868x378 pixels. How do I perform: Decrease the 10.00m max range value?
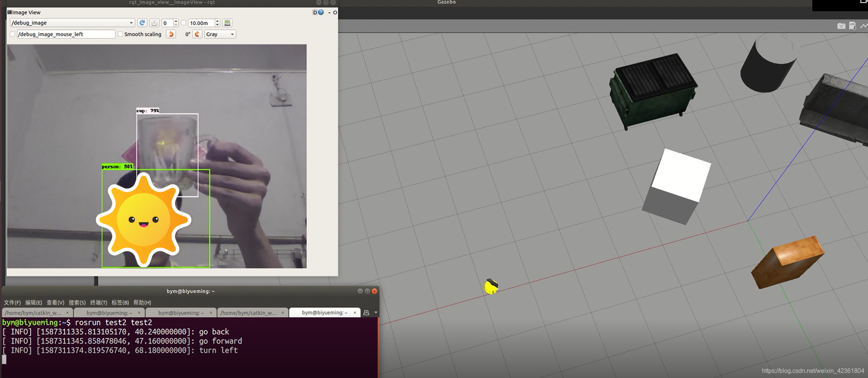tap(217, 25)
